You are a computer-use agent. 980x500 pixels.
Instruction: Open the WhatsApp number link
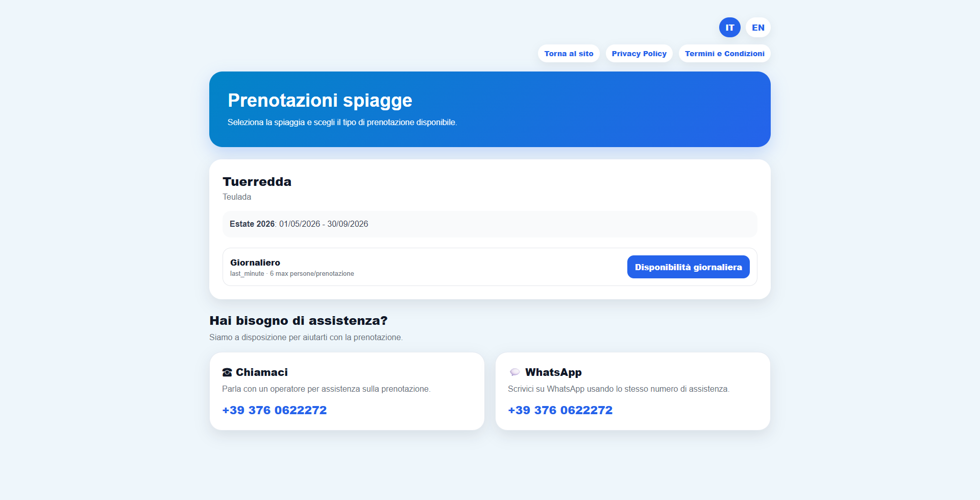pos(560,410)
